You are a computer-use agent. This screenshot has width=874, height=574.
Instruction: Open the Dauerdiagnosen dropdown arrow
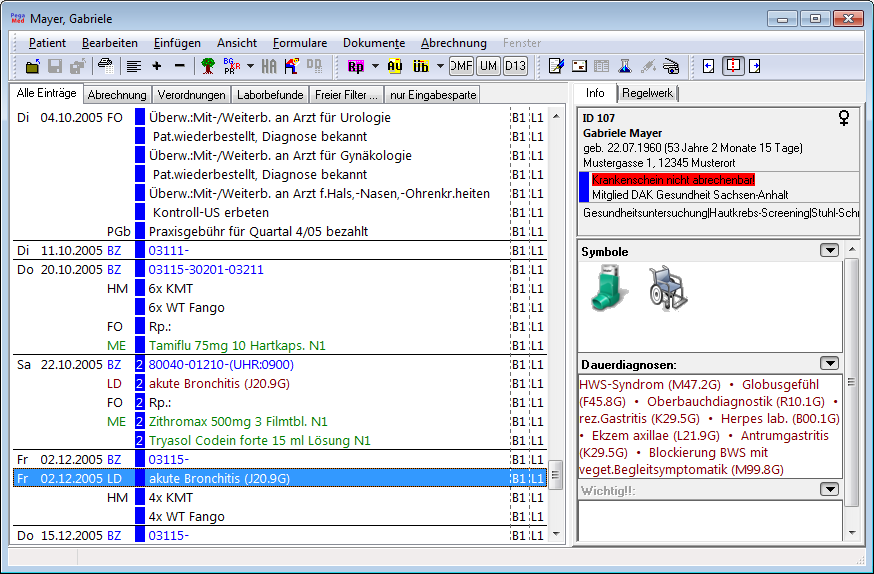[828, 363]
